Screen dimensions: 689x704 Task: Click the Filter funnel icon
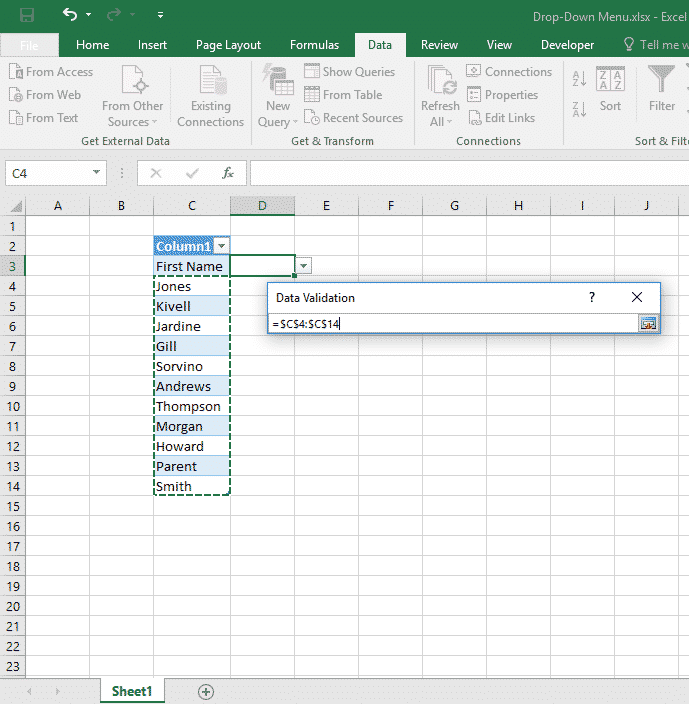pos(661,80)
